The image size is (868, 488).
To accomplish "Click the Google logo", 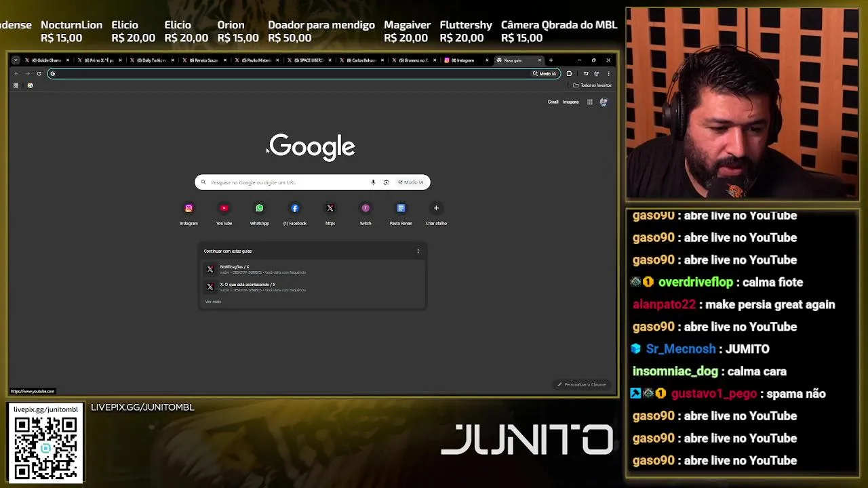I will tap(312, 146).
